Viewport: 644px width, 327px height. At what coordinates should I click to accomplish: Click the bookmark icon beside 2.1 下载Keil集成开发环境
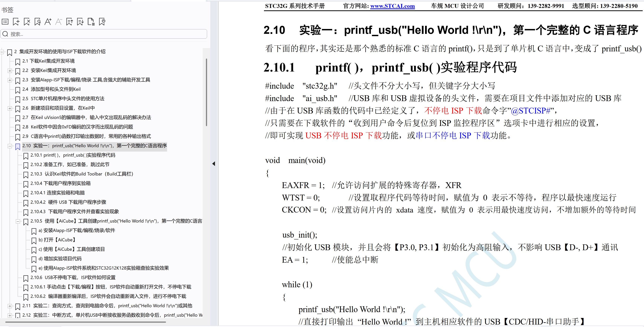[18, 62]
